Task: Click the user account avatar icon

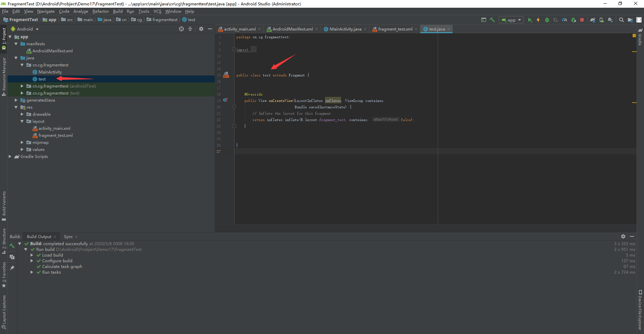Action: [639, 20]
